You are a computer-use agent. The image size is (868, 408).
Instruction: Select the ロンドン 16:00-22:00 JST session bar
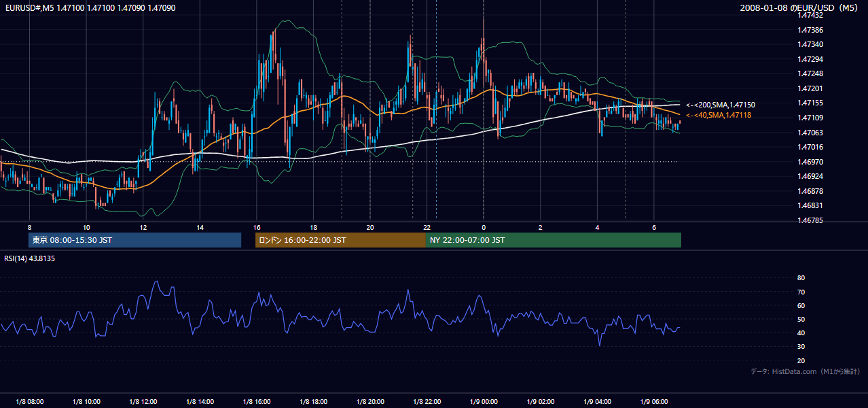340,240
